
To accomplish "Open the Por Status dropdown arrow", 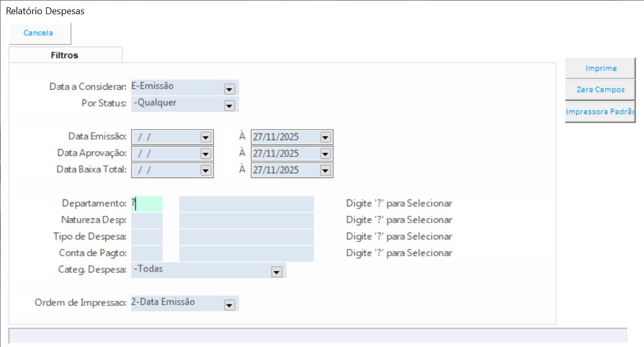I will (x=229, y=106).
